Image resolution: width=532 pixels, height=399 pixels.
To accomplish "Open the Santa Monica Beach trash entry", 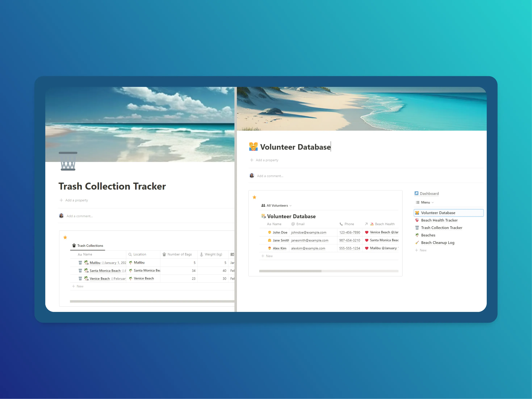I will [105, 271].
